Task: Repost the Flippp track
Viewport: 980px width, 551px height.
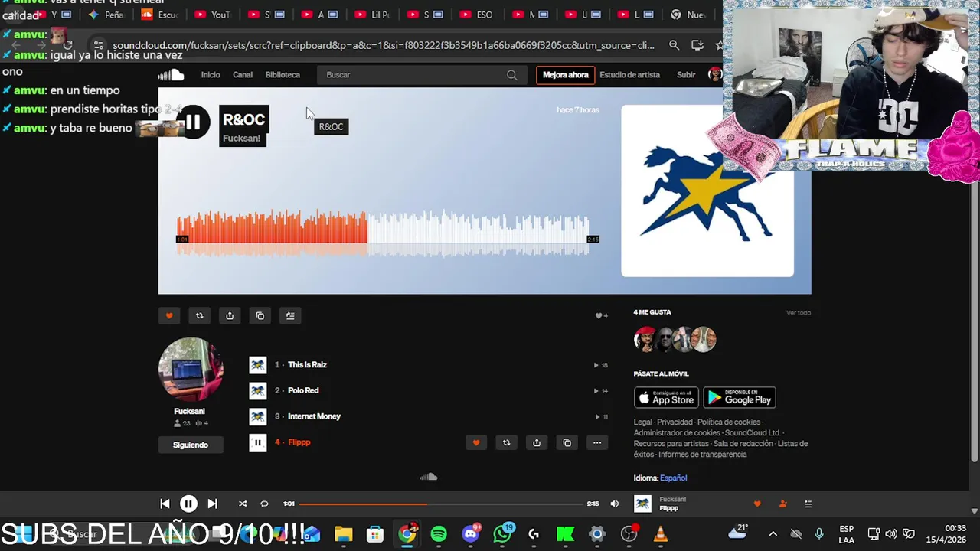Action: pyautogui.click(x=506, y=442)
